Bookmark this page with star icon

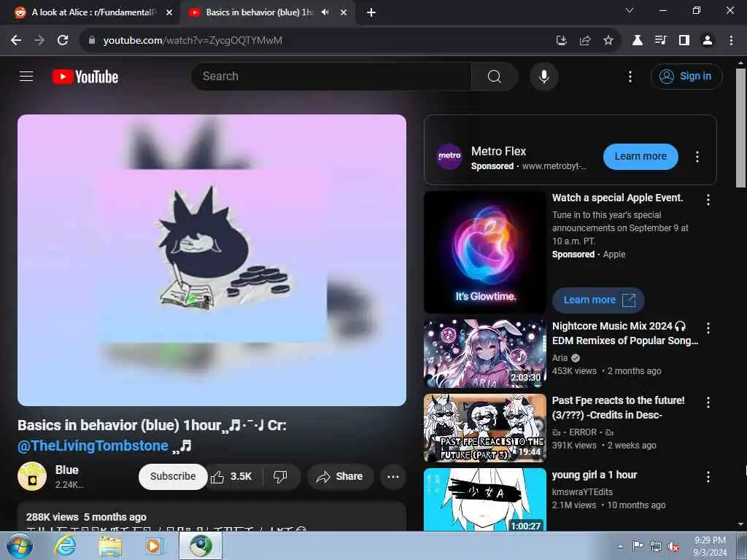(x=608, y=41)
